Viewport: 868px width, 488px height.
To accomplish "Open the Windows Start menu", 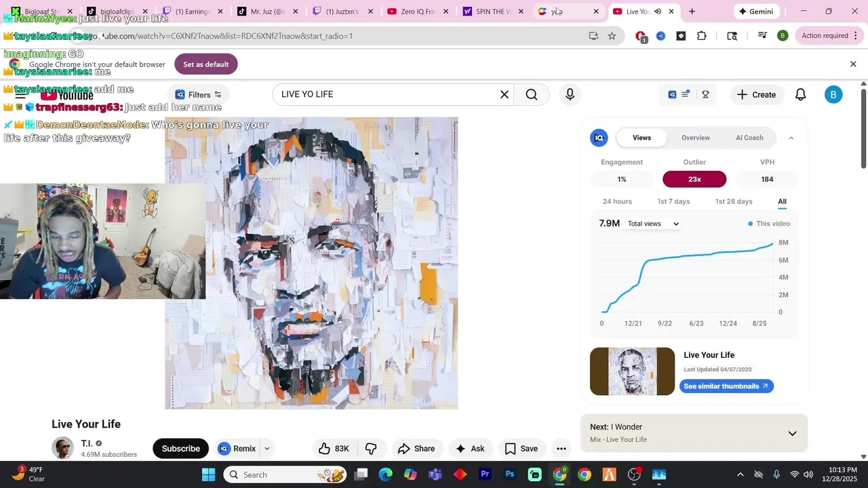I will coord(208,474).
